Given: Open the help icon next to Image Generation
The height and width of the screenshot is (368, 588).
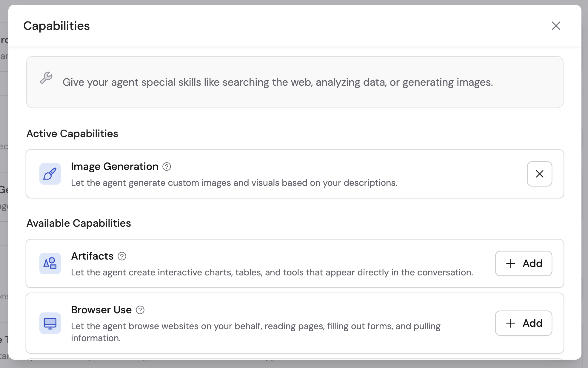Looking at the screenshot, I should coord(167,167).
